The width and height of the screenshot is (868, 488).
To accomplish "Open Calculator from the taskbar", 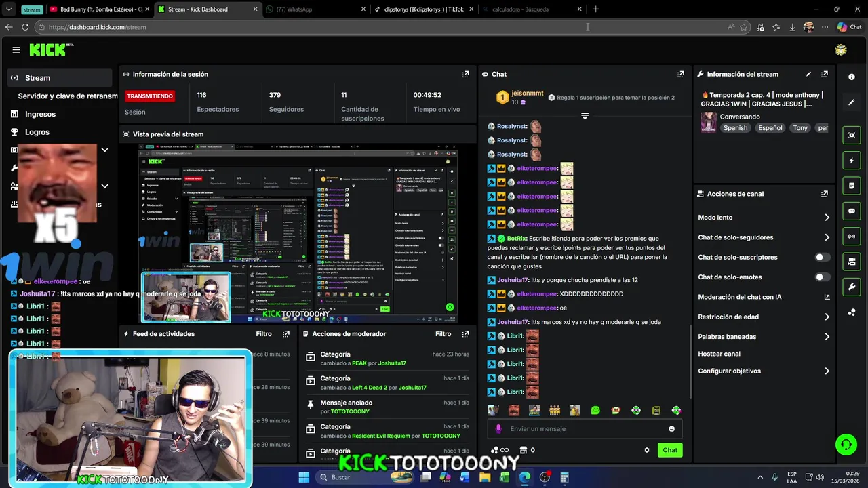I will [565, 477].
